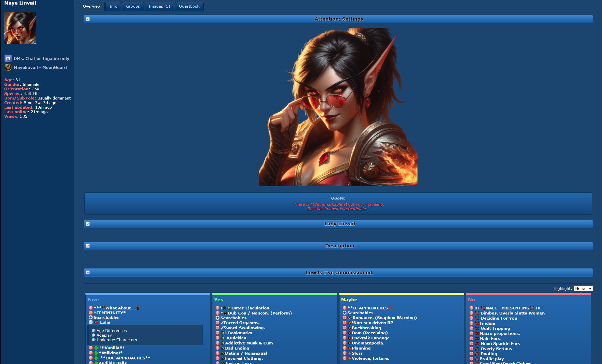Viewport: 602px width, 364px height.
Task: Click the Maye Linvail avatar thumbnail
Action: point(20,28)
